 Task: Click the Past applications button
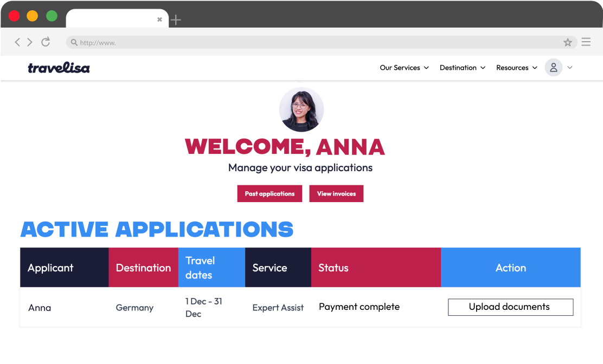(x=270, y=194)
